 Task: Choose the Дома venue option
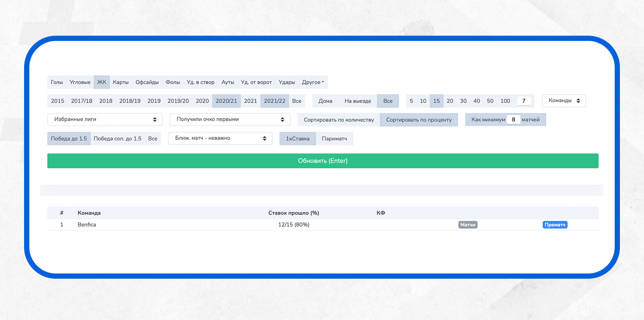click(325, 101)
